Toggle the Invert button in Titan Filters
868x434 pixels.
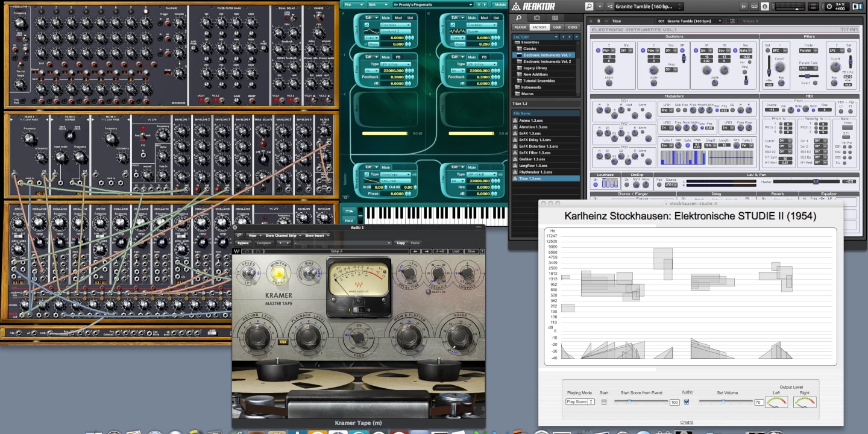(815, 83)
